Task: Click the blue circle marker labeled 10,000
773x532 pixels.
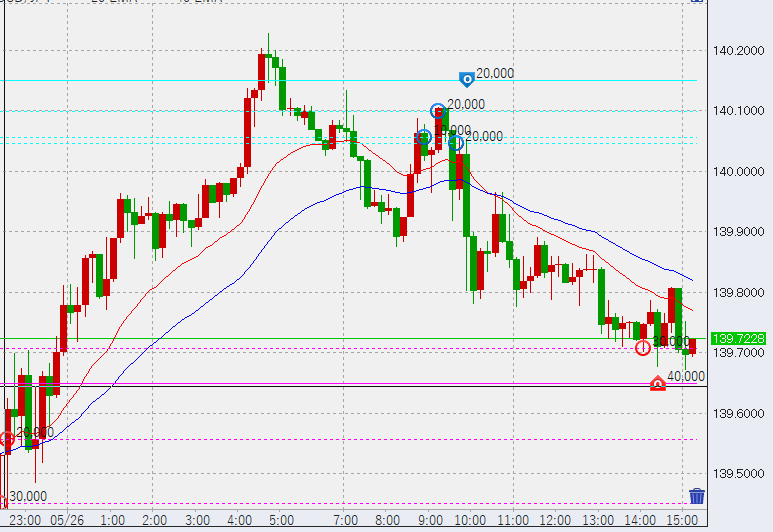Action: [424, 137]
